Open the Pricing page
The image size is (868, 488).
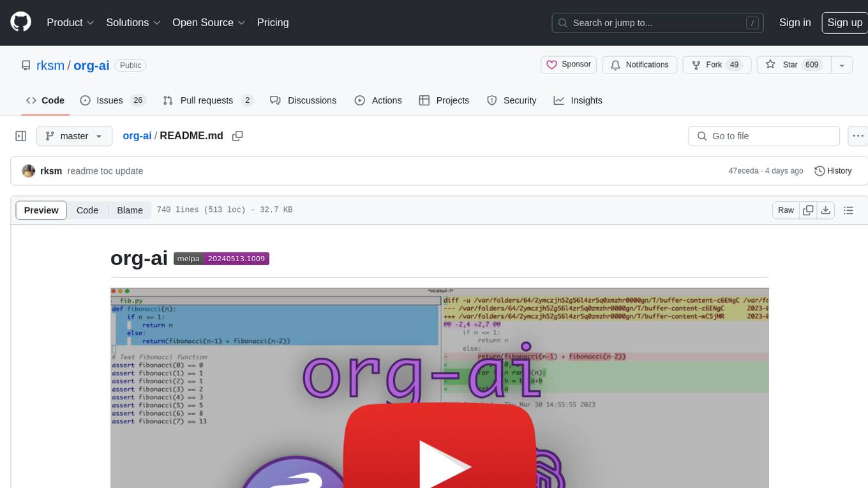pos(273,22)
